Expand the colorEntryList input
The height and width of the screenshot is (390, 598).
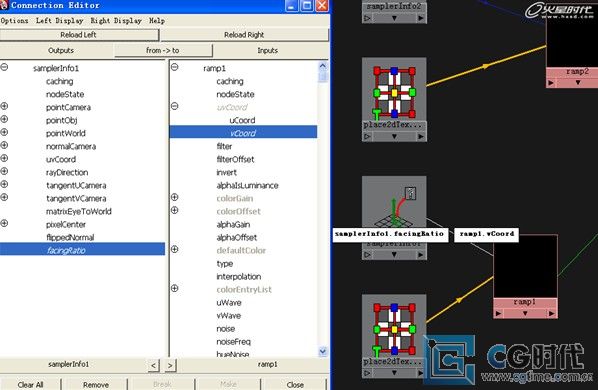pos(175,289)
